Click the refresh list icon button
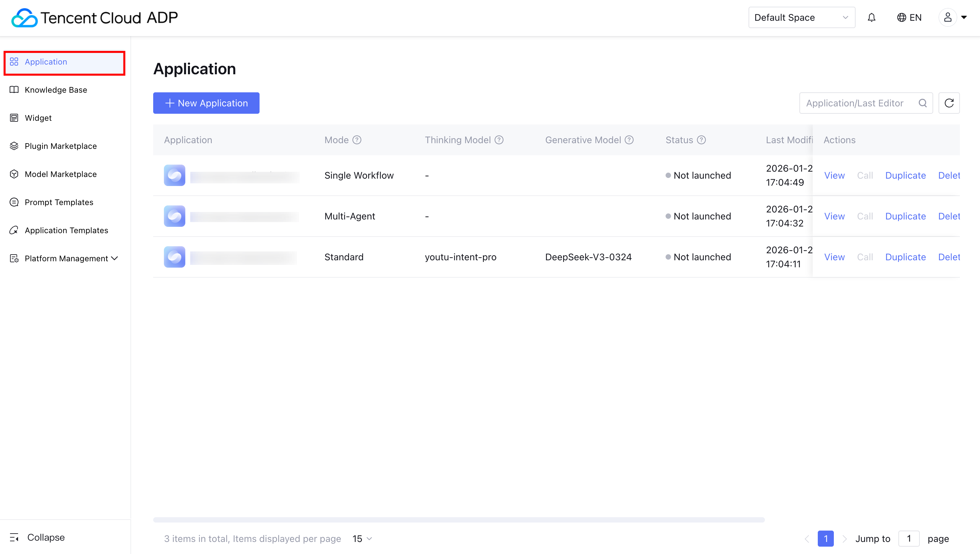Screen dimensions: 980x554 point(949,103)
